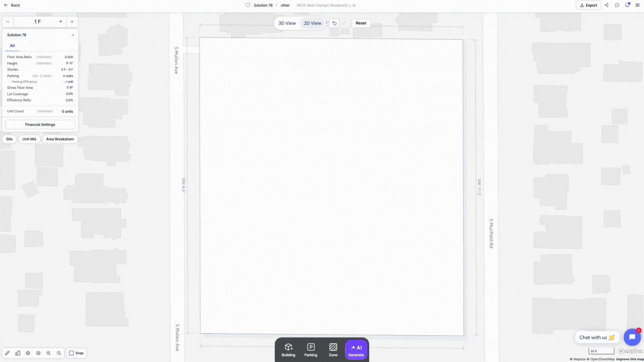Open the hamburger menu
The image size is (644, 362).
point(637,5)
